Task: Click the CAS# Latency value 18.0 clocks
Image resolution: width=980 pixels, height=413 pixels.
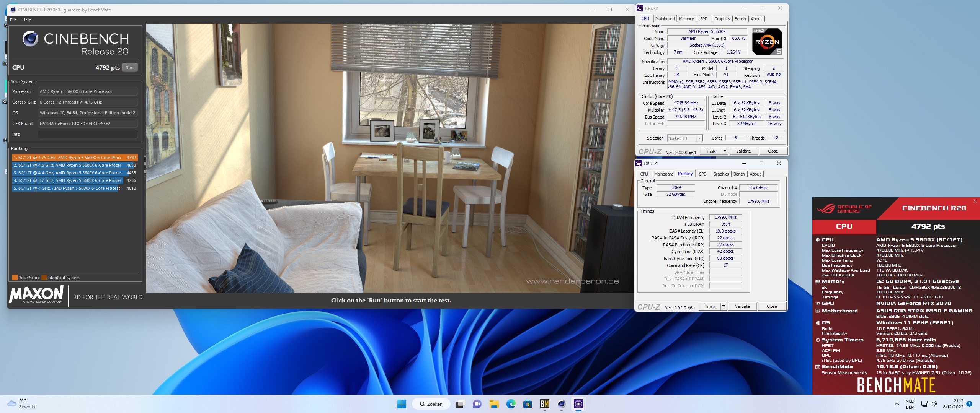Action: 725,231
